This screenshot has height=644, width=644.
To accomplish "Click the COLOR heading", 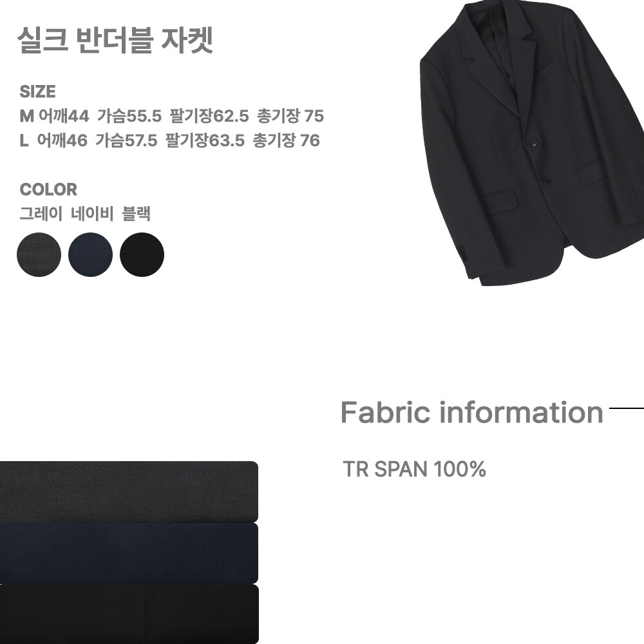I will pyautogui.click(x=48, y=189).
